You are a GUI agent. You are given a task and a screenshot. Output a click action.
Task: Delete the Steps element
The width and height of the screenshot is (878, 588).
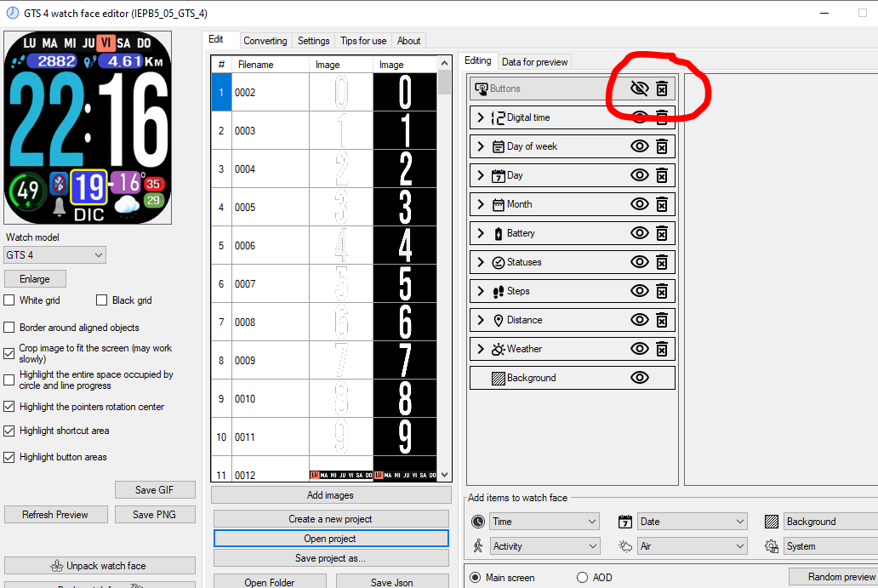(x=661, y=291)
